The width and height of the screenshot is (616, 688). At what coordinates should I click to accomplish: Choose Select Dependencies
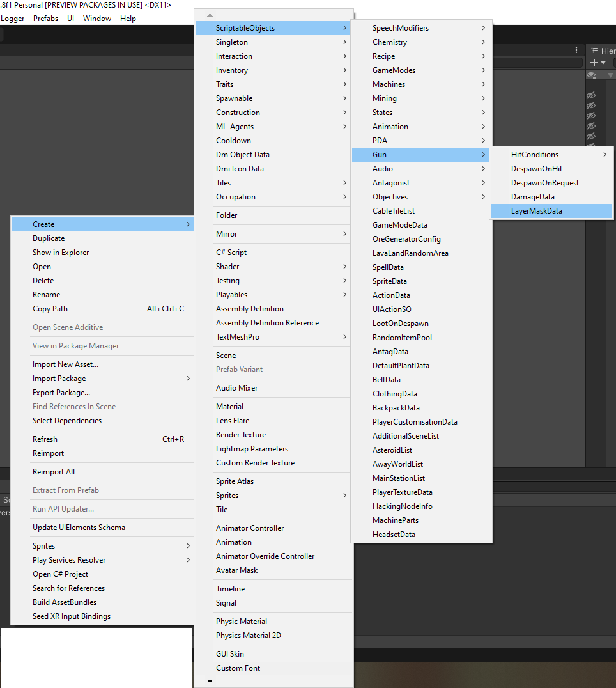(103, 421)
